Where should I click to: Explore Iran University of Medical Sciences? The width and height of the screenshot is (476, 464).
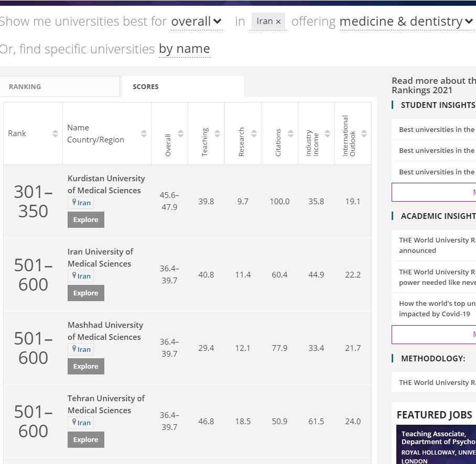(86, 293)
